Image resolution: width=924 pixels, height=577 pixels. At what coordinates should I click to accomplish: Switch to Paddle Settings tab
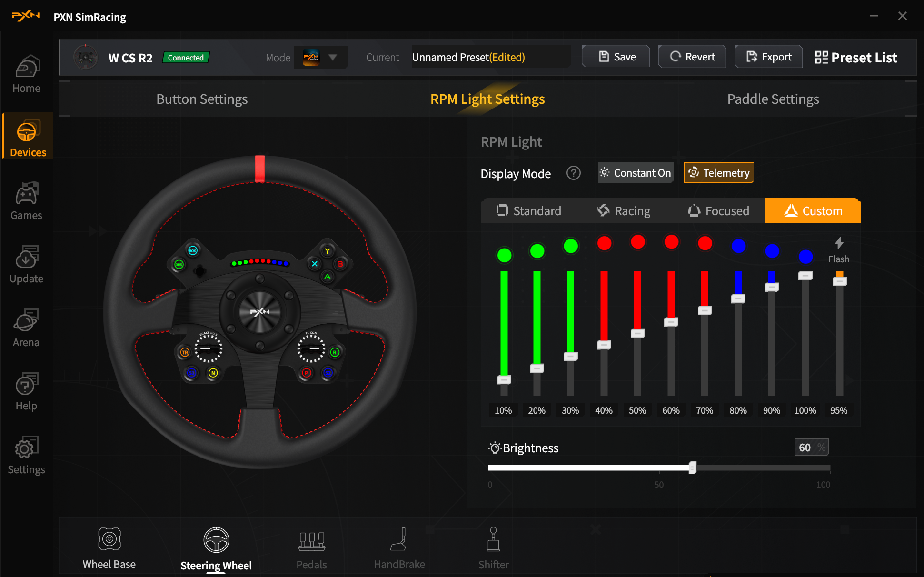(x=773, y=99)
